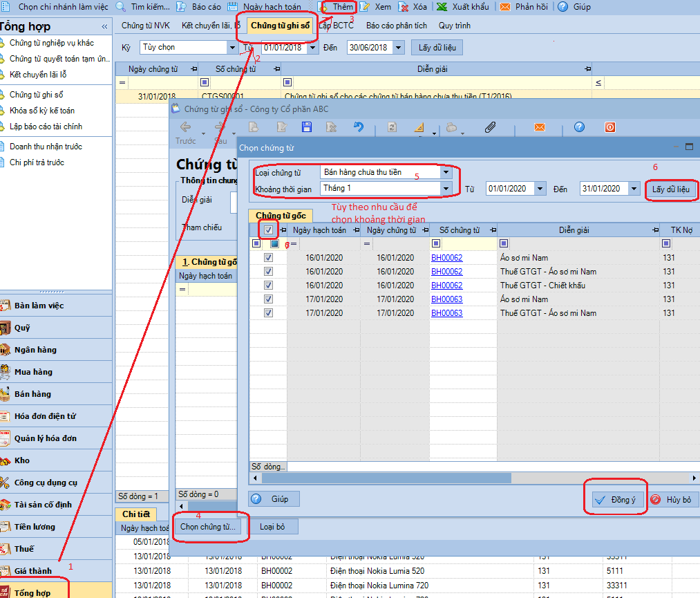
Task: Click horizontal scrollbar in Chọn chứng từ grid
Action: coord(386,478)
